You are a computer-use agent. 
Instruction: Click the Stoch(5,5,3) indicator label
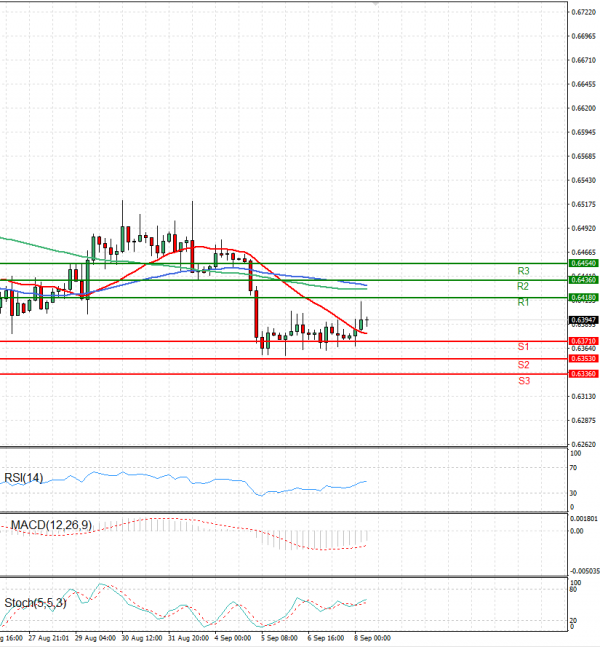[x=35, y=603]
